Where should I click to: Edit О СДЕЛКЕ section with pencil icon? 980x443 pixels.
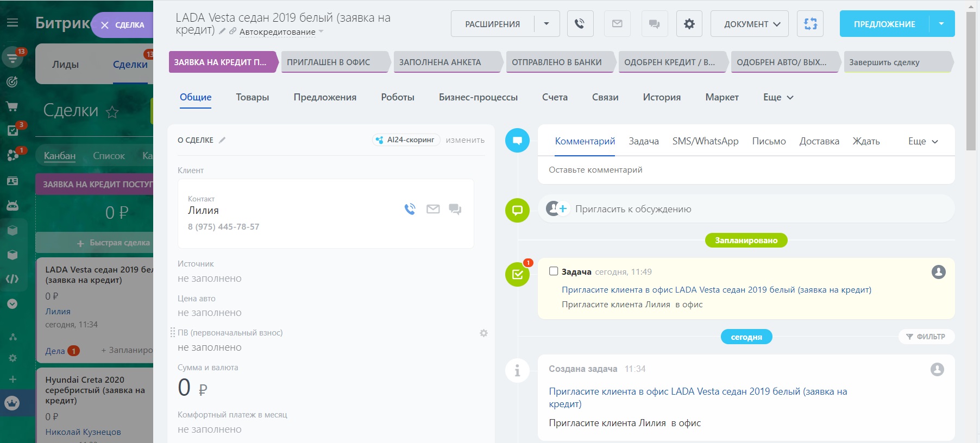222,140
